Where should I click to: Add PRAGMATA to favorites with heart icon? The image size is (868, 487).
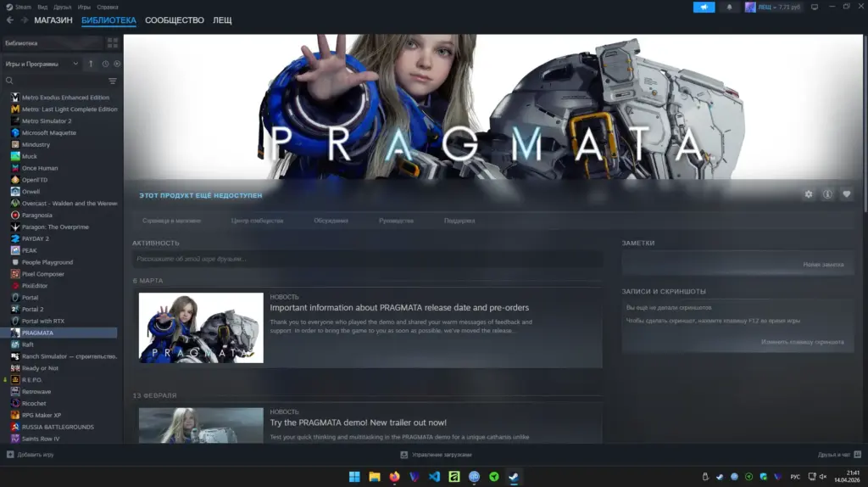click(x=846, y=194)
